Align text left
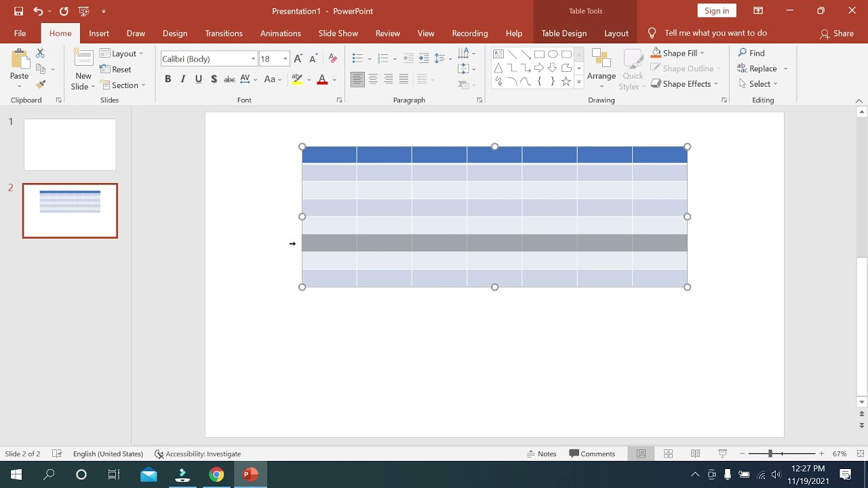Screen dimensions: 868x488 (x=357, y=79)
